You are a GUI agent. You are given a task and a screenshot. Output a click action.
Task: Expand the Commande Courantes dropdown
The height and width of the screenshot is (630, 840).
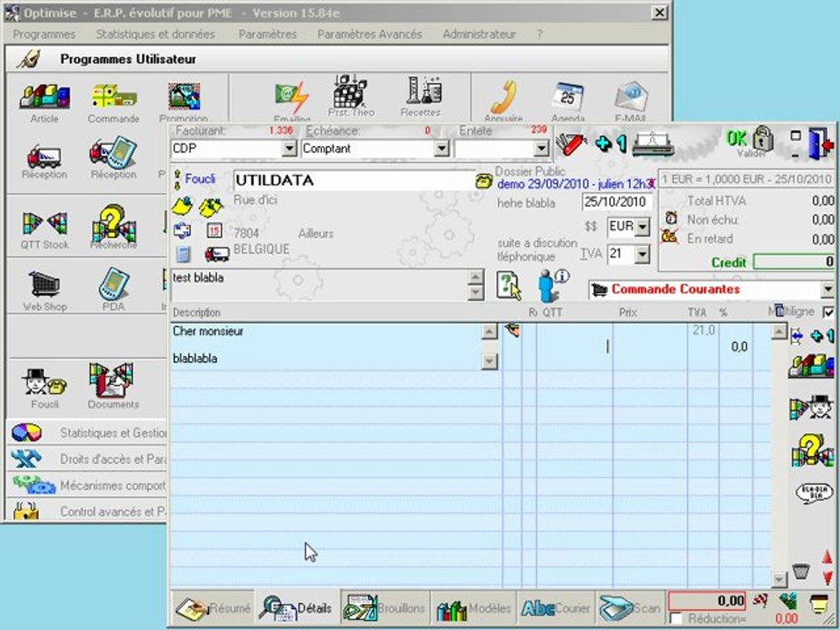828,290
